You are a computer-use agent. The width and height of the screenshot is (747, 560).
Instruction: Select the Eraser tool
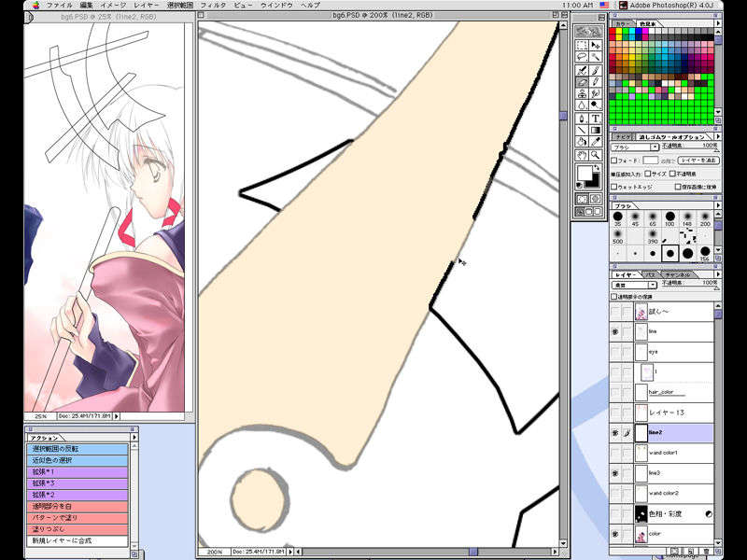coord(582,81)
